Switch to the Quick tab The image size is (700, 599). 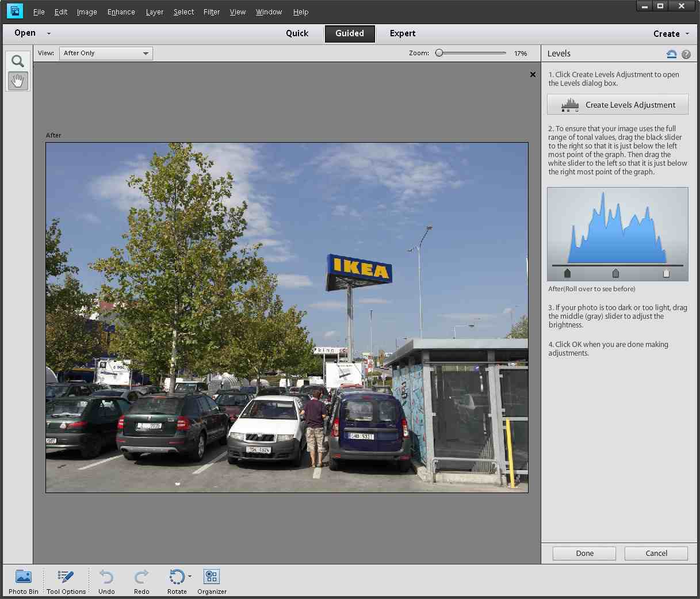coord(297,33)
